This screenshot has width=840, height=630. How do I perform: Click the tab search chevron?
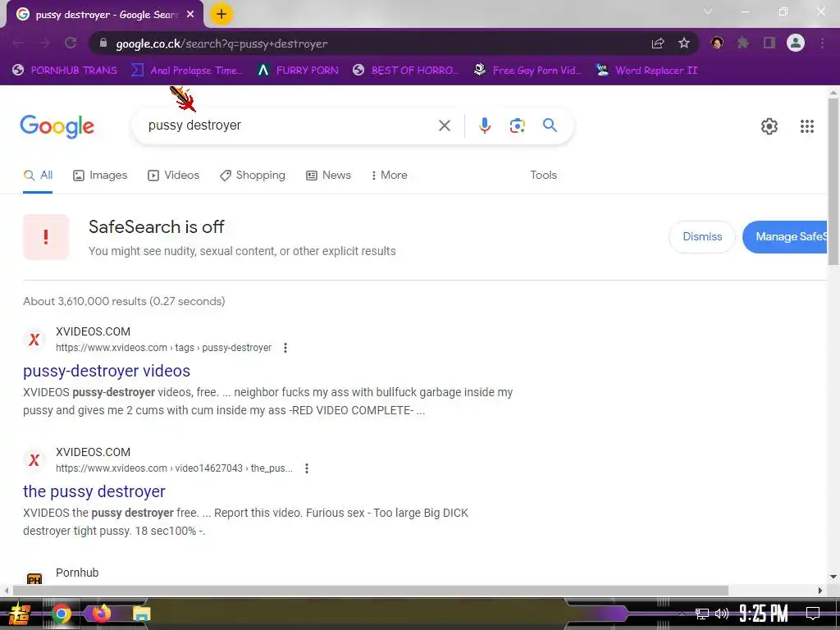(708, 11)
